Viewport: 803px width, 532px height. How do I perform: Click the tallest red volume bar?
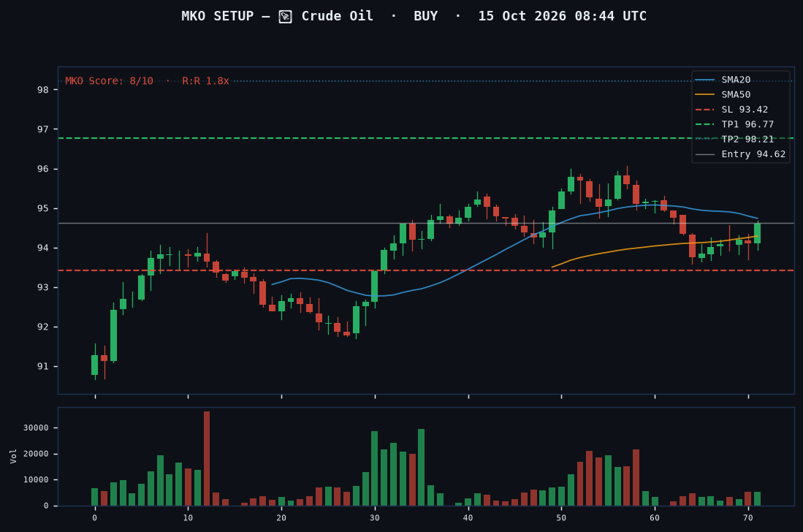[x=207, y=459]
